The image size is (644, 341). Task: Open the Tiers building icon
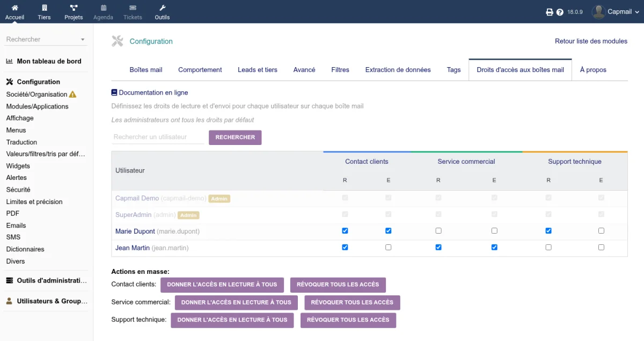(x=44, y=8)
